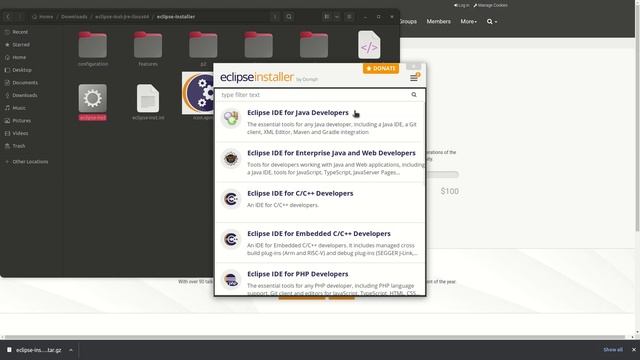The height and width of the screenshot is (360, 640).
Task: Click Home in file manager path bar
Action: pyautogui.click(x=43, y=17)
